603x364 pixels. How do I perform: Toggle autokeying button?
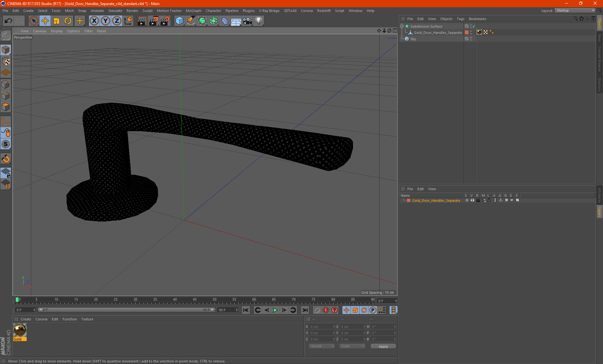coord(326,310)
